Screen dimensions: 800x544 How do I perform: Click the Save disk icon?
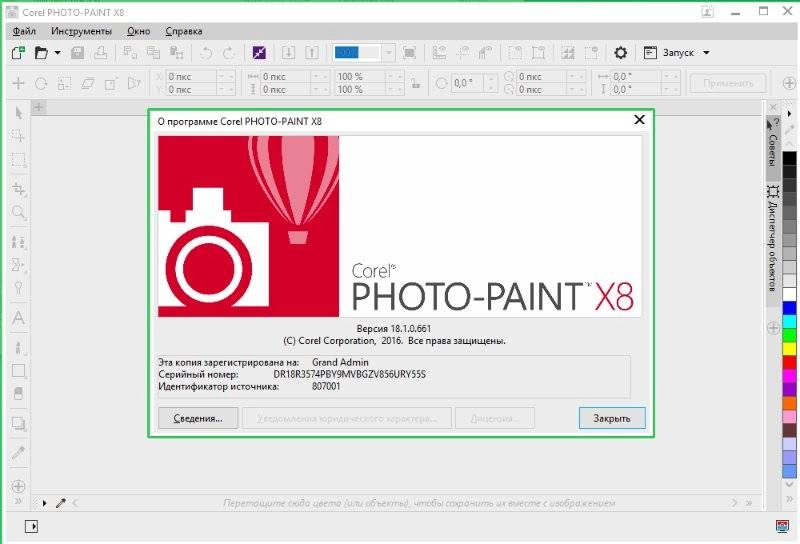pos(78,53)
